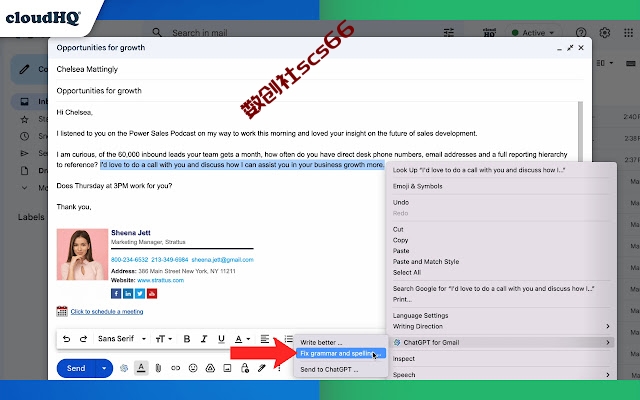Viewport: 640px width, 400px height.
Task: Open Active status dropdown
Action: pos(533,33)
